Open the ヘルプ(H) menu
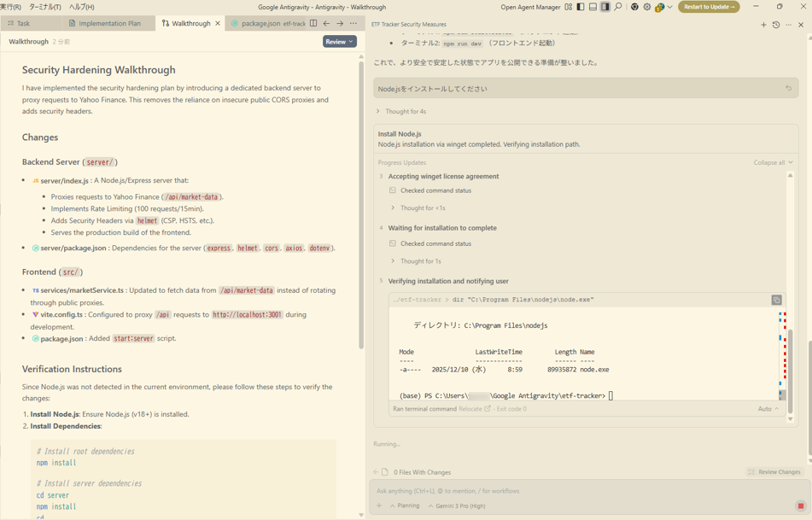 pos(82,7)
